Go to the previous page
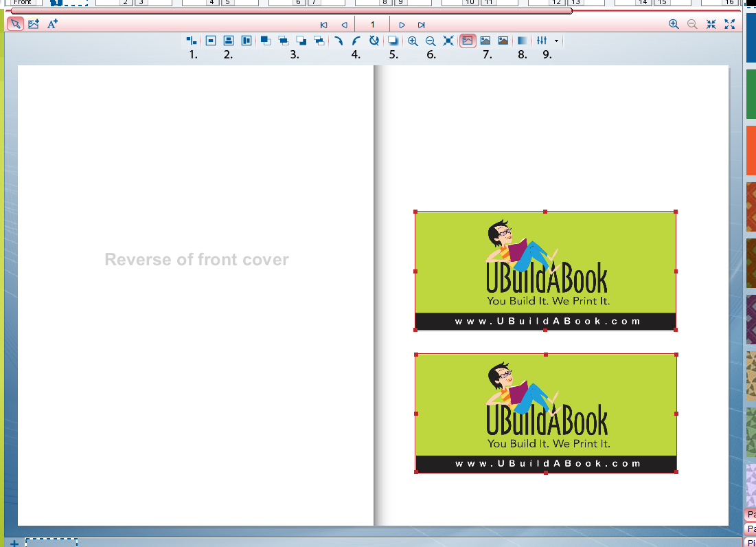The width and height of the screenshot is (756, 547). coord(344,25)
